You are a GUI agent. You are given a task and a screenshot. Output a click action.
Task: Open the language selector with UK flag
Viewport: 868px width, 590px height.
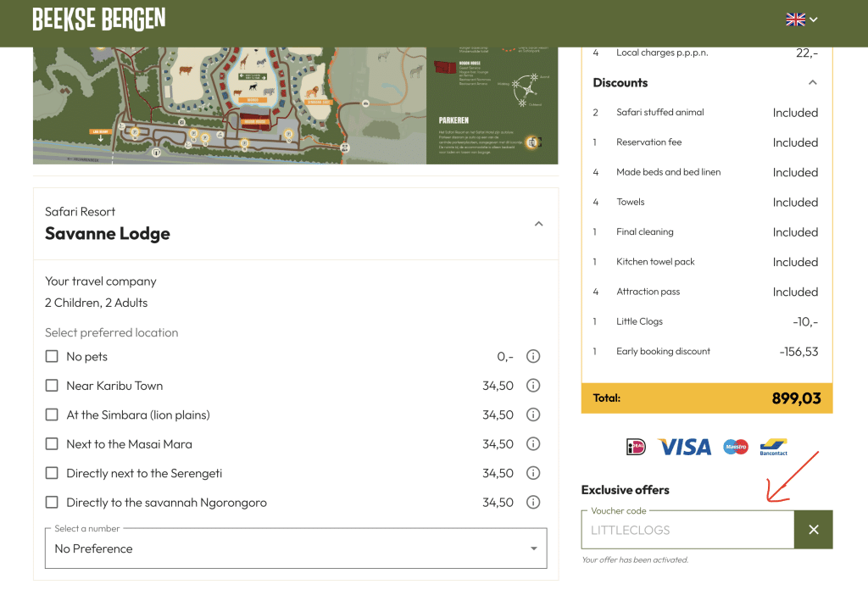(801, 19)
